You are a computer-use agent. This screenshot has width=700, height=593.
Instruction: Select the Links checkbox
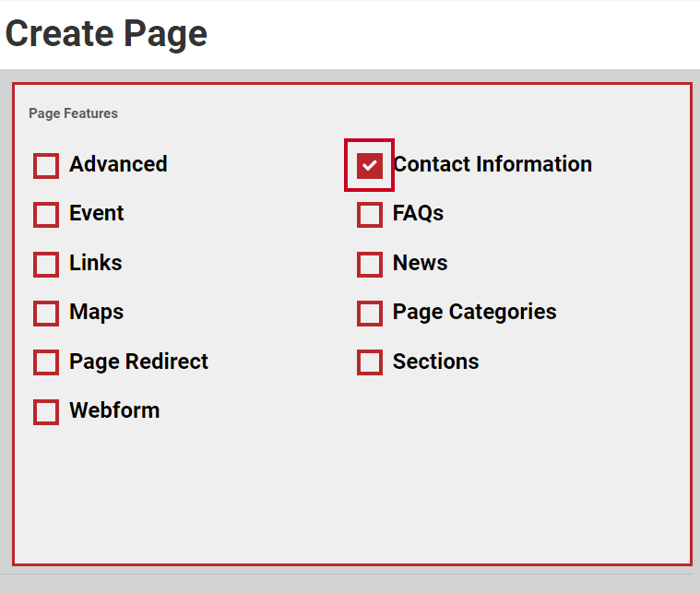click(46, 265)
